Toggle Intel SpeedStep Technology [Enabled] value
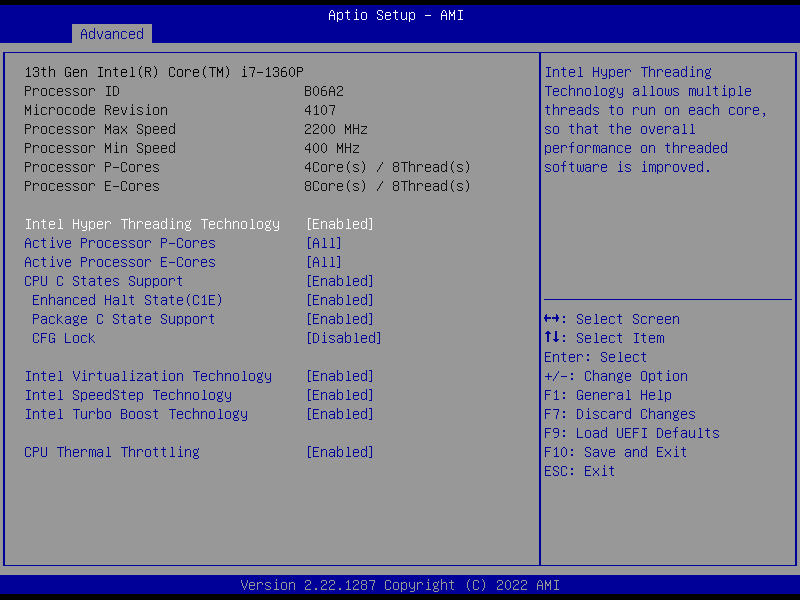Screen dimensions: 800x600 (x=340, y=395)
